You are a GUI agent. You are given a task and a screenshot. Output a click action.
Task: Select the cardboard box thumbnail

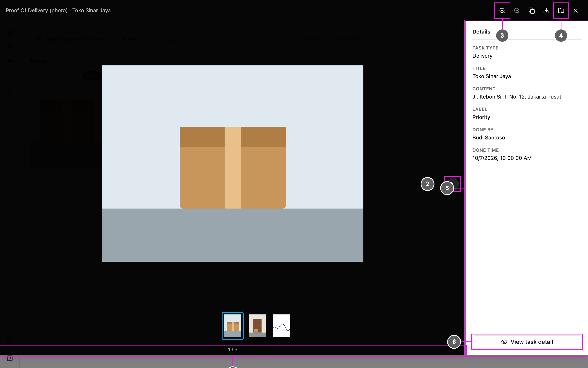pos(233,326)
